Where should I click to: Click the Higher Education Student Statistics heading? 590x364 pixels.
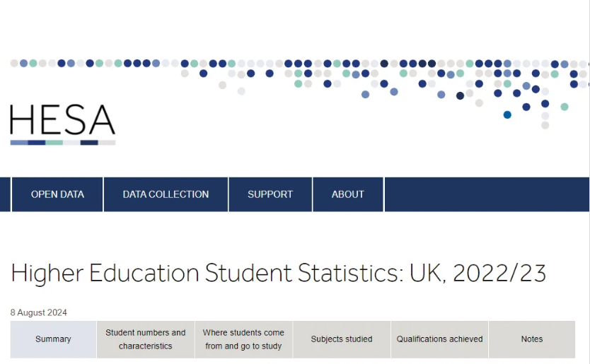pyautogui.click(x=279, y=274)
